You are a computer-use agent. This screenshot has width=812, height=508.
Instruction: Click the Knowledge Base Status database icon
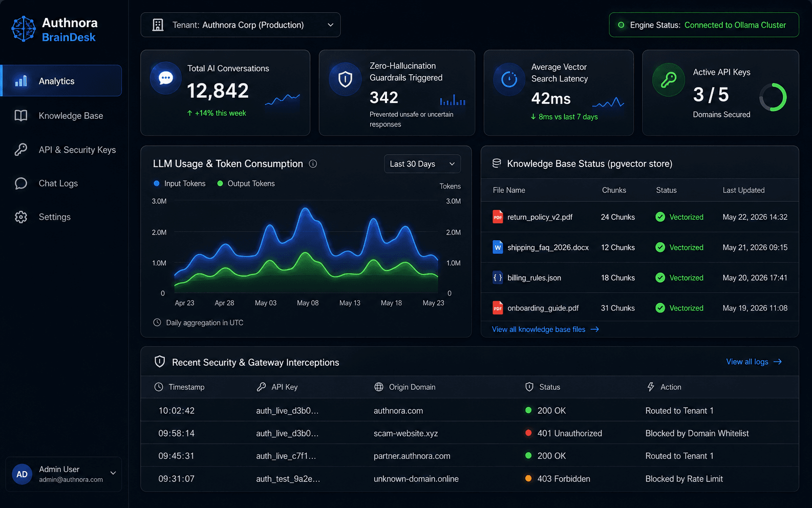pyautogui.click(x=497, y=163)
